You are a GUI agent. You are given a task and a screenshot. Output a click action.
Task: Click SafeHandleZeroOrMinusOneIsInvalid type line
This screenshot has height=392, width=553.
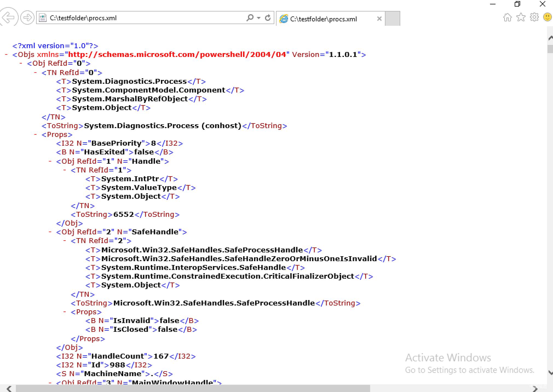pyautogui.click(x=241, y=259)
